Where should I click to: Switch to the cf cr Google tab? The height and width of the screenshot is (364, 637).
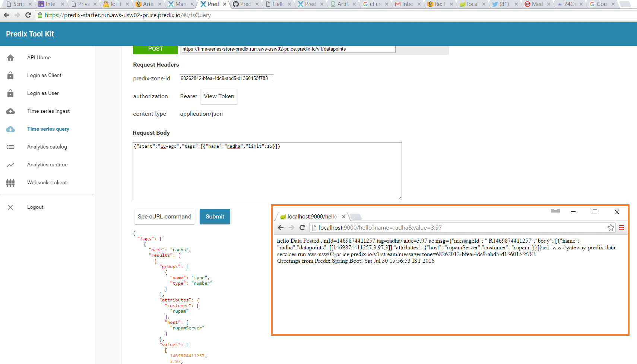375,4
